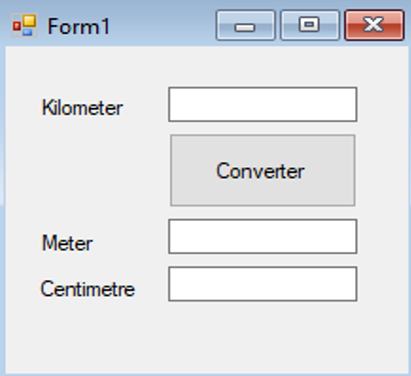Click empty space under the Centimetre label

pos(88,333)
